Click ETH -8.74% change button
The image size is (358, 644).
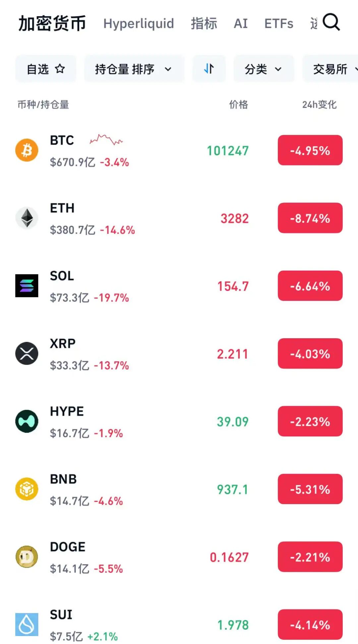tap(310, 218)
